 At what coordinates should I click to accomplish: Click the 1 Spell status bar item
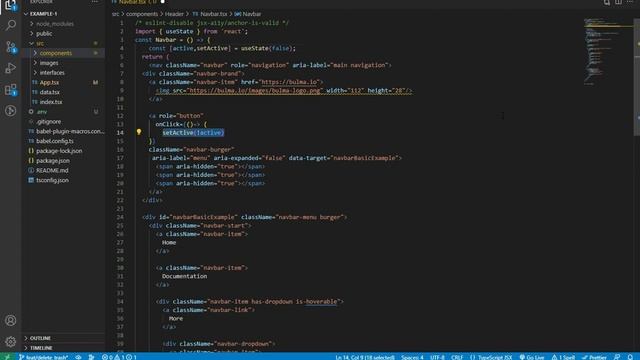(x=563, y=357)
